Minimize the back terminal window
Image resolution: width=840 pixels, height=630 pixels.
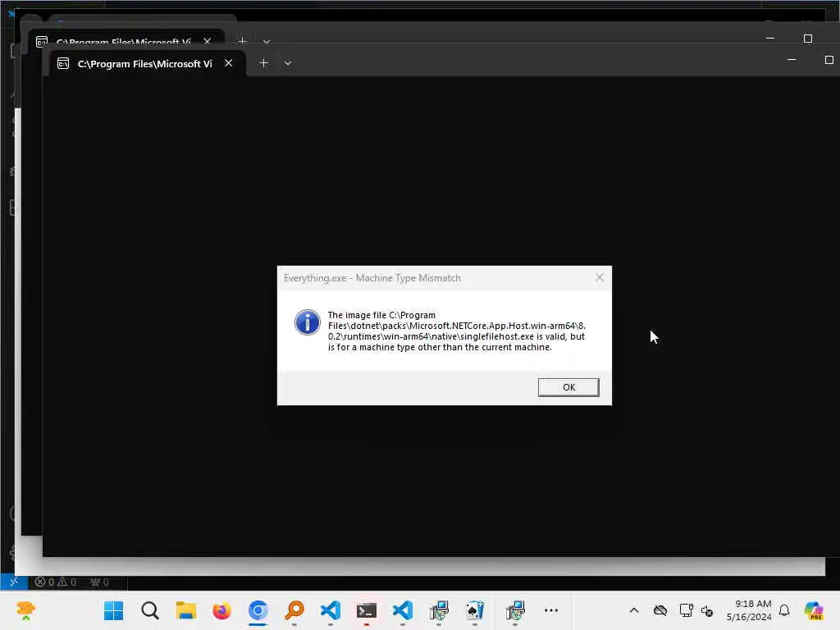point(769,39)
